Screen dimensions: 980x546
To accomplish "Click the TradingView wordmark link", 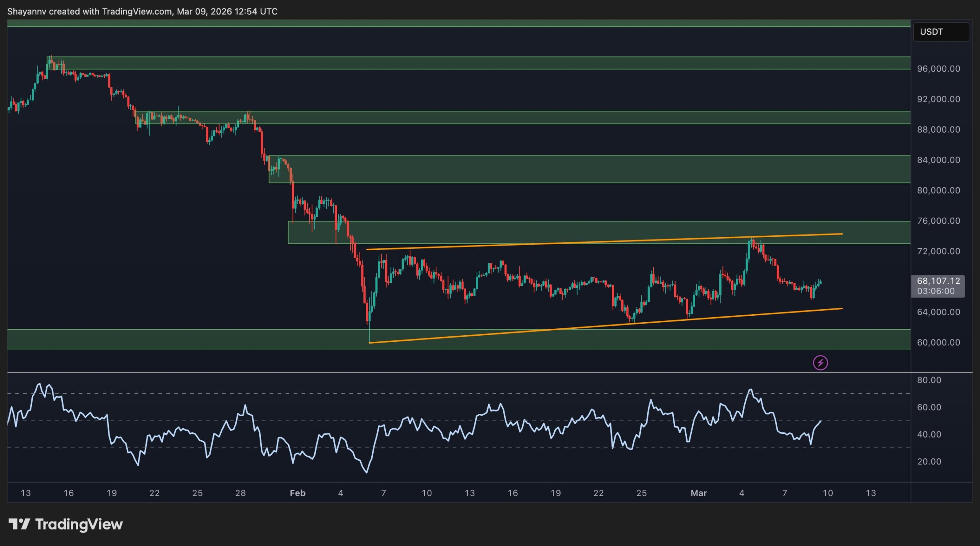I will coord(79,524).
